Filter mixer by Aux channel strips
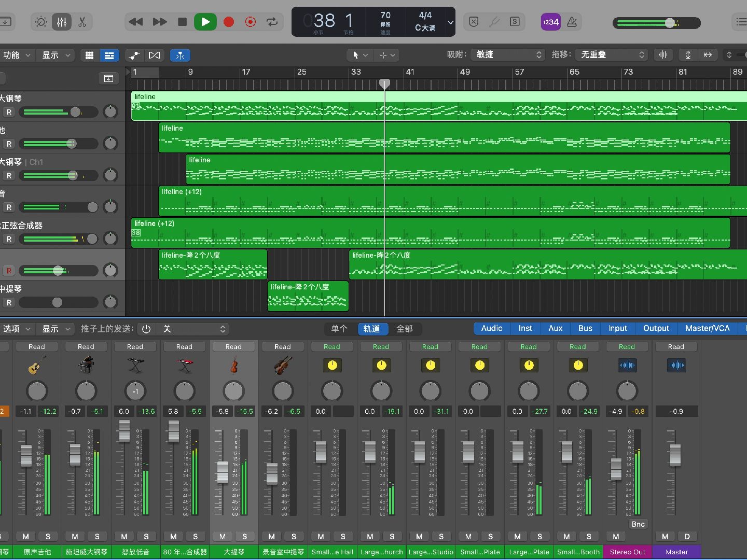Image resolution: width=747 pixels, height=560 pixels. coord(556,328)
